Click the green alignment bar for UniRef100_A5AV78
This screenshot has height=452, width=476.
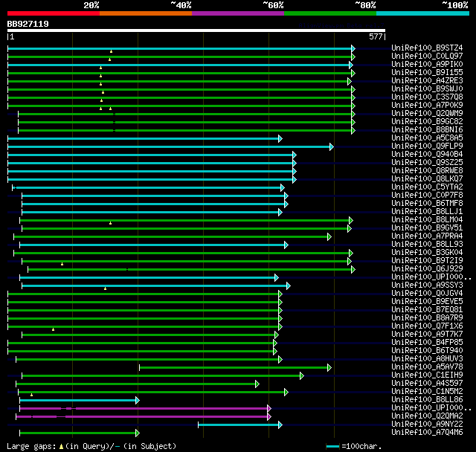coord(235,368)
